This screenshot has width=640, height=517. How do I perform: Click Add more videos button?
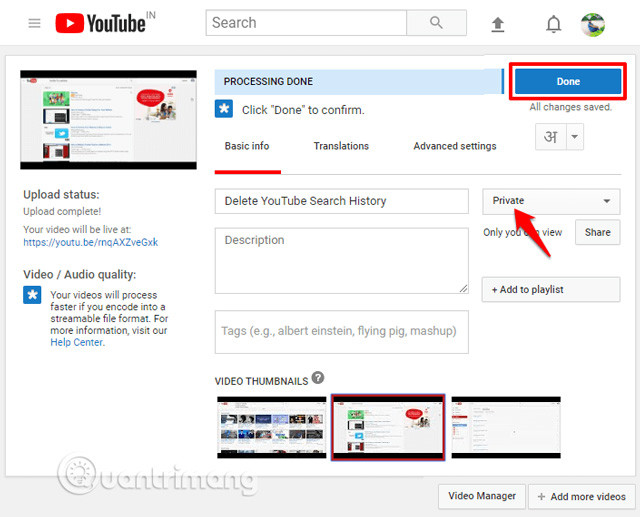coord(582,497)
